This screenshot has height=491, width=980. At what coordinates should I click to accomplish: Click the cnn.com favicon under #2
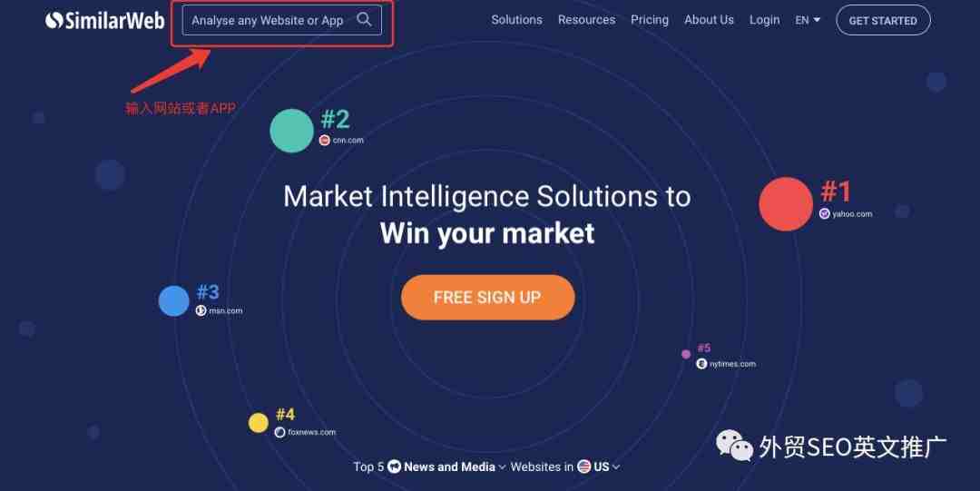324,140
